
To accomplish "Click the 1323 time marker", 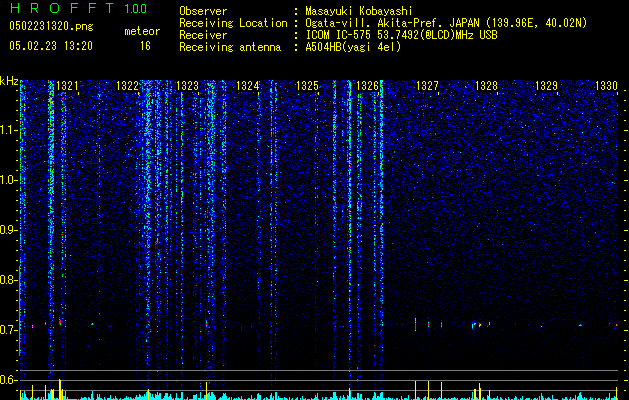I will 187,86.
